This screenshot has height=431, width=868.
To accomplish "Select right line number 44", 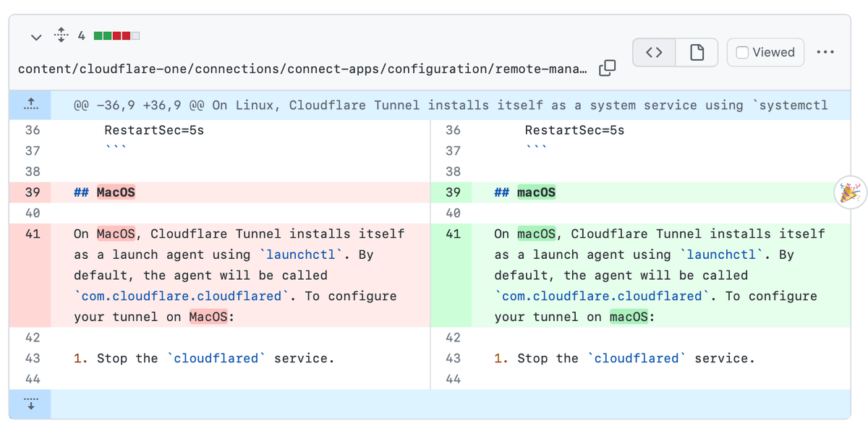I will 451,379.
